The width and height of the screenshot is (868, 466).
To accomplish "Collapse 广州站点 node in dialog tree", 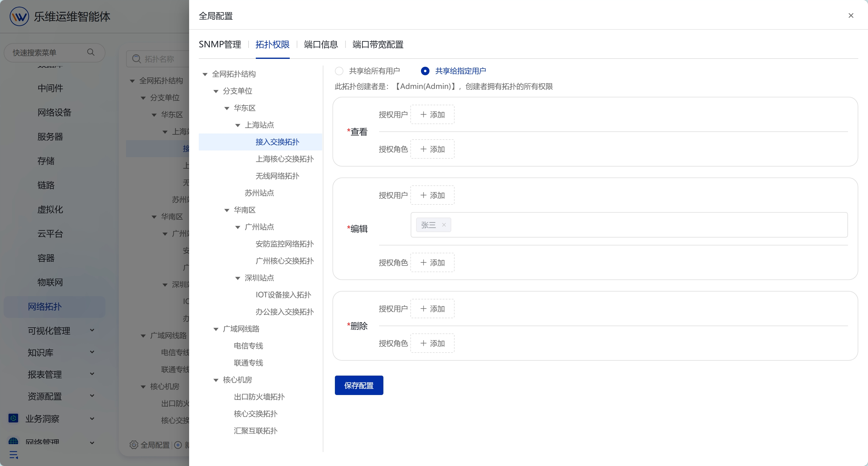I will point(238,227).
